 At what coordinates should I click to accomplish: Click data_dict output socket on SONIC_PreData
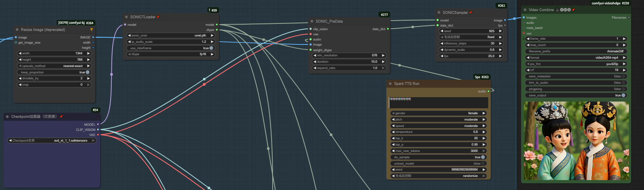tap(388, 29)
